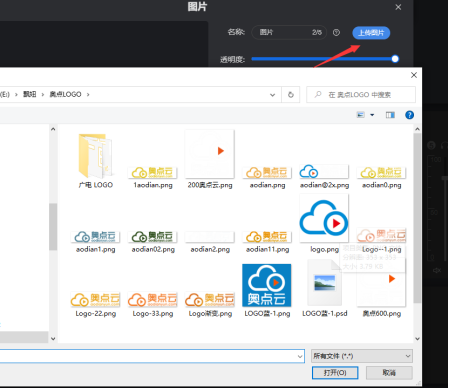Refresh the folder view
The image size is (449, 389).
pyautogui.click(x=291, y=95)
